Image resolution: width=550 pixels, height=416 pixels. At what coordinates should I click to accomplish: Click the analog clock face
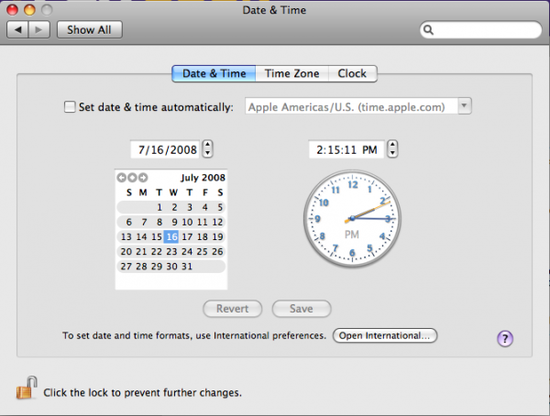(x=352, y=219)
